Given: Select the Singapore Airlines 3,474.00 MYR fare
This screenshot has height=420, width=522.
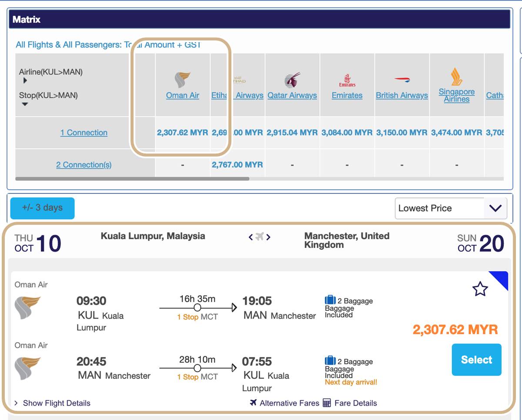Looking at the screenshot, I should 457,132.
